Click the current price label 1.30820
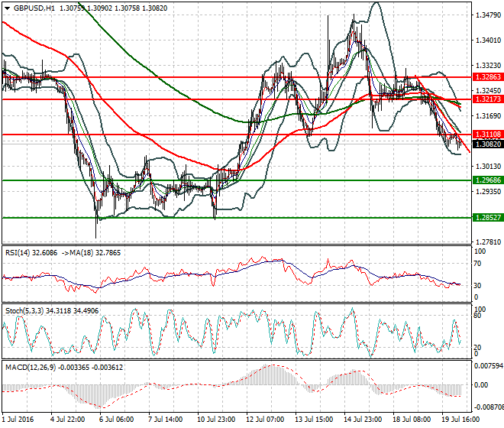The image size is (504, 428). tap(488, 144)
